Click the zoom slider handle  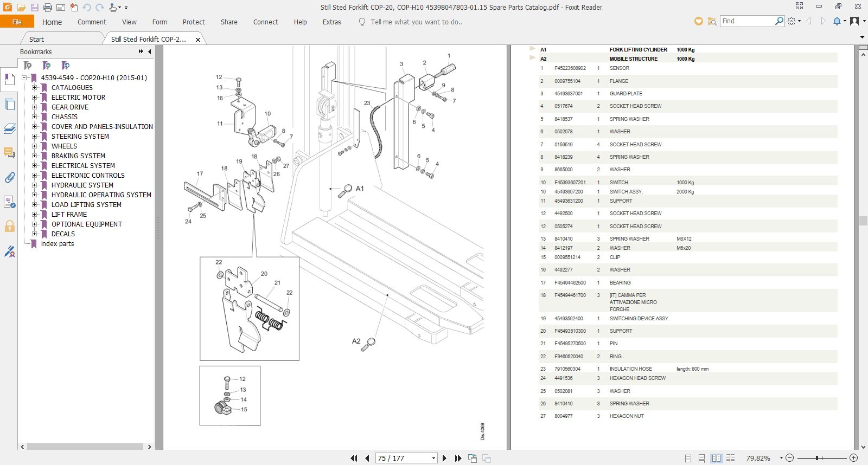[x=816, y=458]
